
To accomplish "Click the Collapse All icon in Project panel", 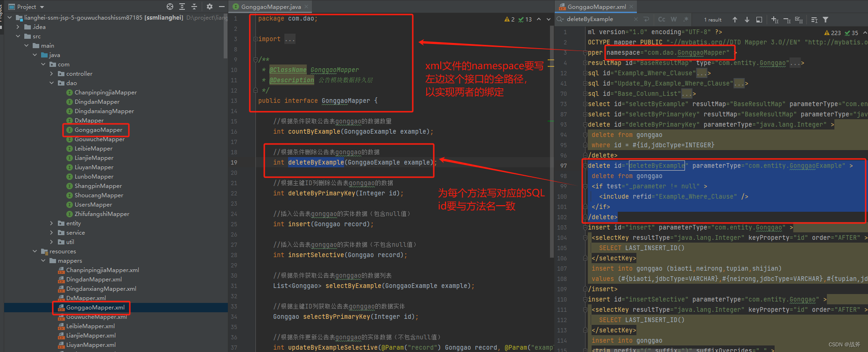I will click(x=194, y=7).
